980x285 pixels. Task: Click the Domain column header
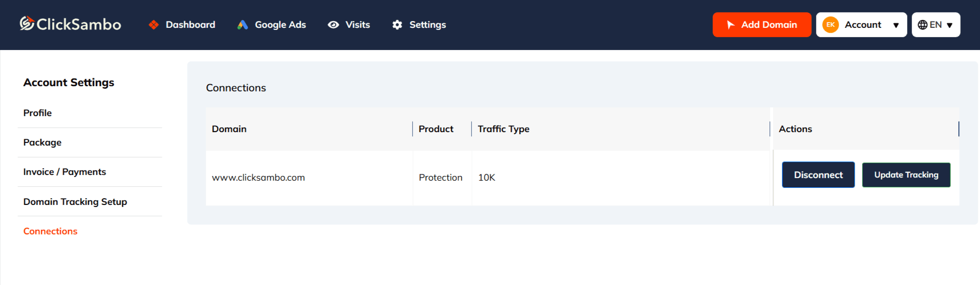click(x=229, y=129)
